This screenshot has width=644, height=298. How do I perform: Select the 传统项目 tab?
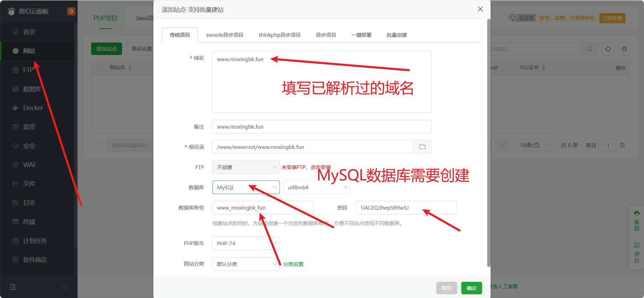point(180,35)
